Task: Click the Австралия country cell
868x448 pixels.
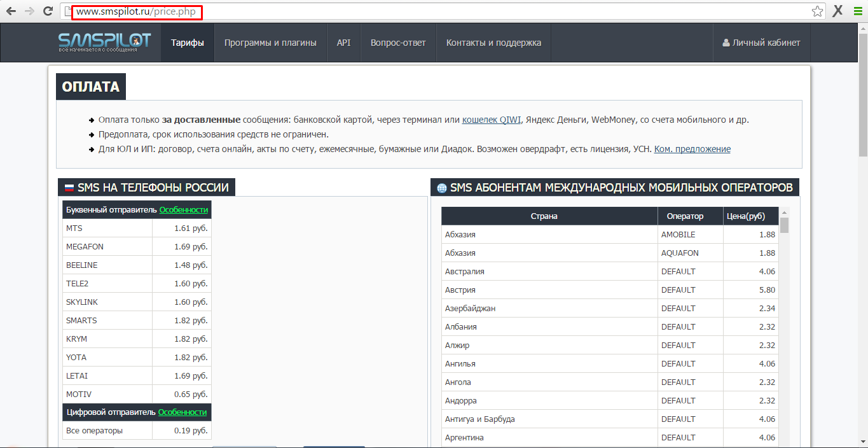Action: (549, 271)
